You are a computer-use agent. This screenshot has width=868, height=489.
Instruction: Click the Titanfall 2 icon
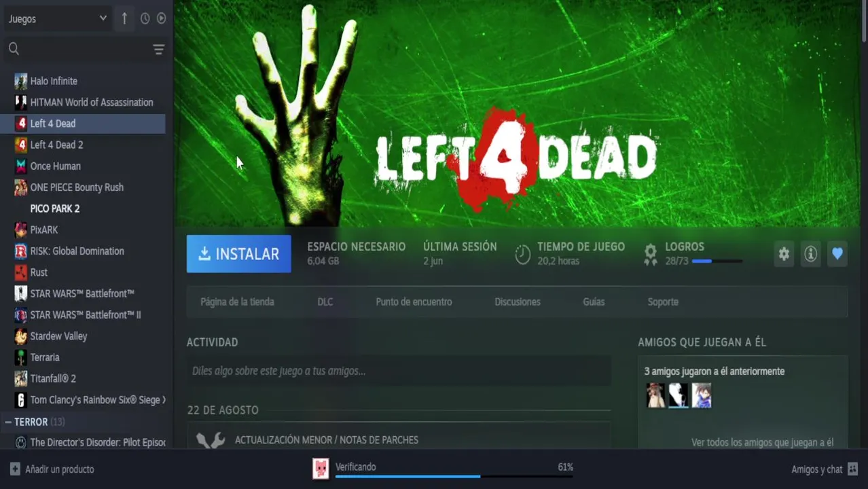click(21, 378)
